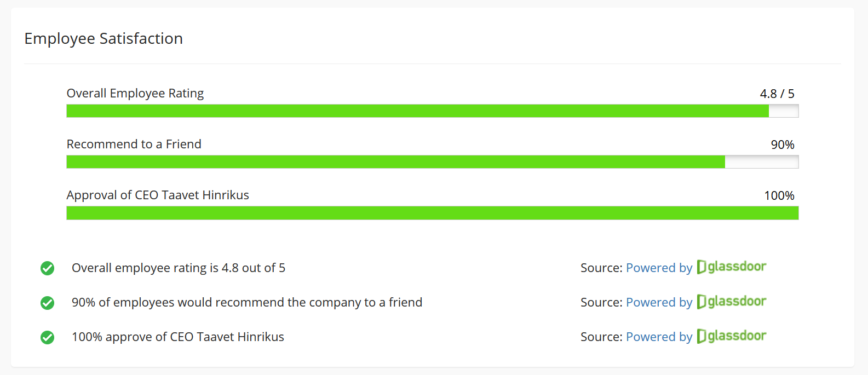This screenshot has height=375, width=868.
Task: Open Powered by link for 90% recommend source
Action: pos(659,302)
